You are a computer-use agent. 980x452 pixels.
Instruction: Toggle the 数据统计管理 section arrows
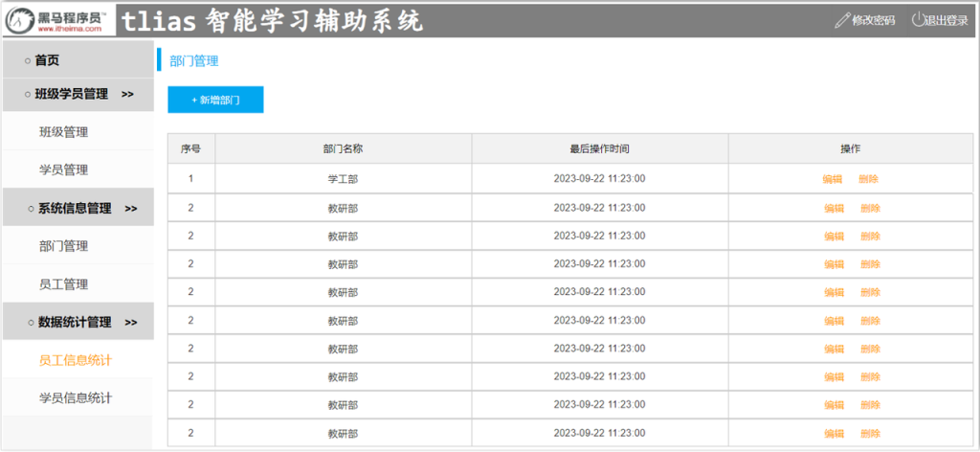[132, 323]
